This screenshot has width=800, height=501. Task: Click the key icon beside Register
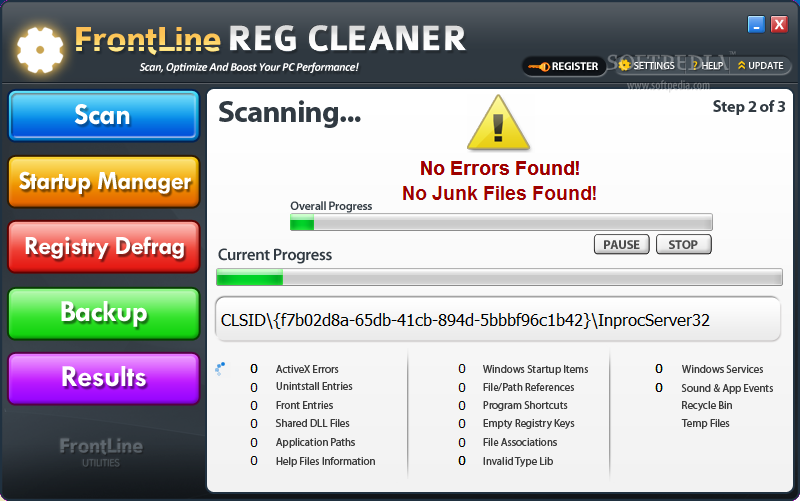(539, 66)
